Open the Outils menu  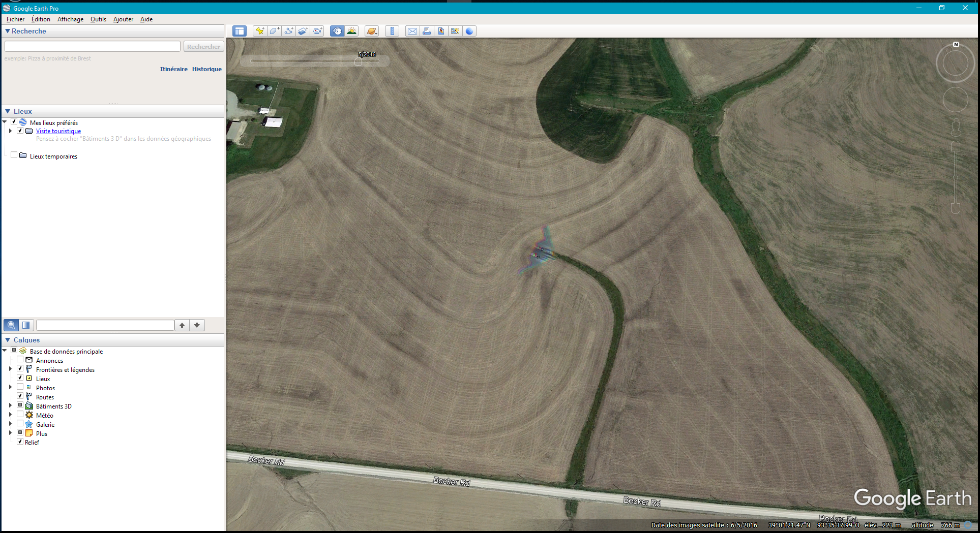(x=98, y=19)
